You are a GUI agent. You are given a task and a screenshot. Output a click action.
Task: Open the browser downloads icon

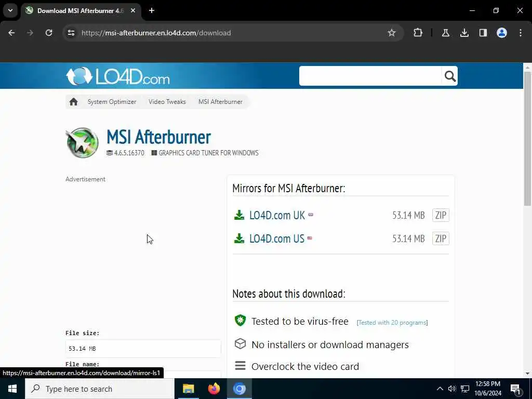tap(464, 33)
